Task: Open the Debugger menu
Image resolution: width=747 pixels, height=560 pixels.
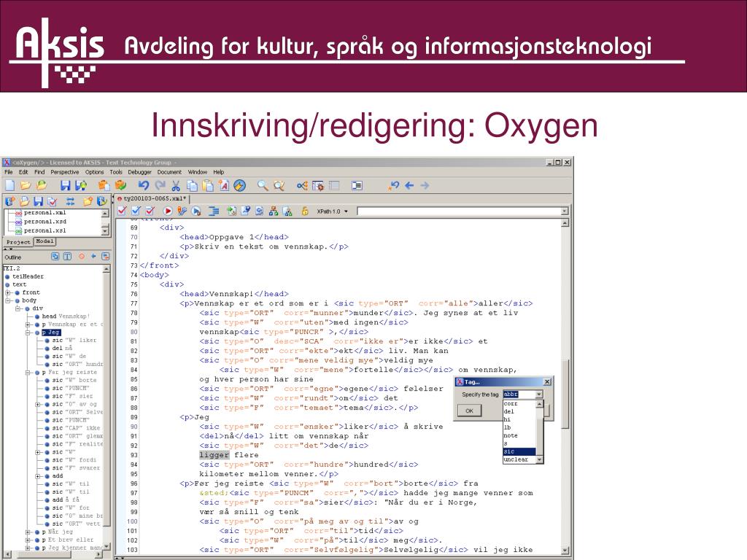Action: (x=140, y=172)
